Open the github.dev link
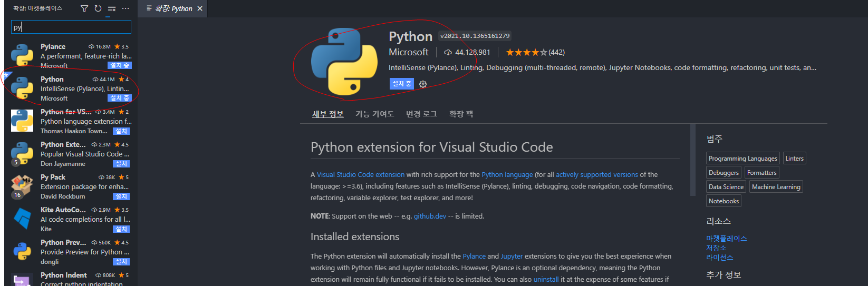The image size is (868, 286). coord(430,216)
